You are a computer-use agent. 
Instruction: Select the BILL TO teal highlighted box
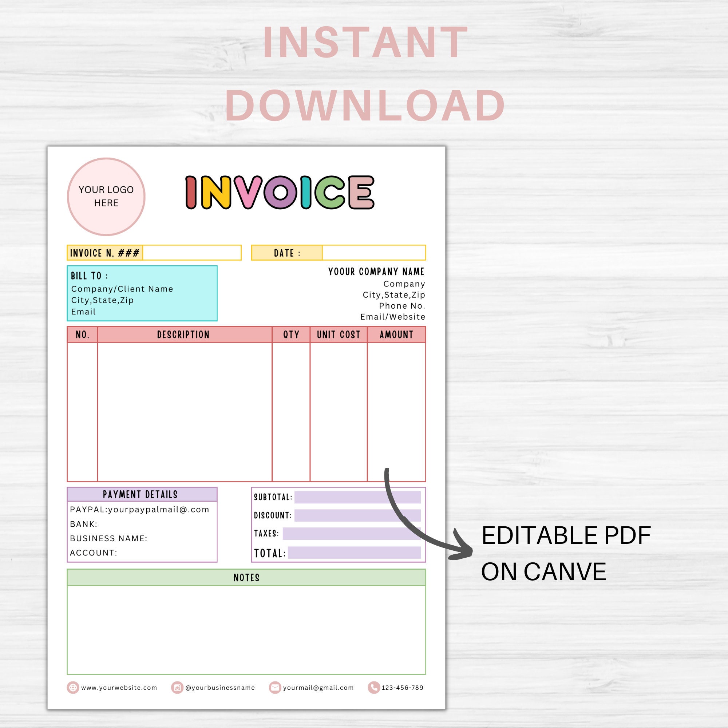point(142,294)
